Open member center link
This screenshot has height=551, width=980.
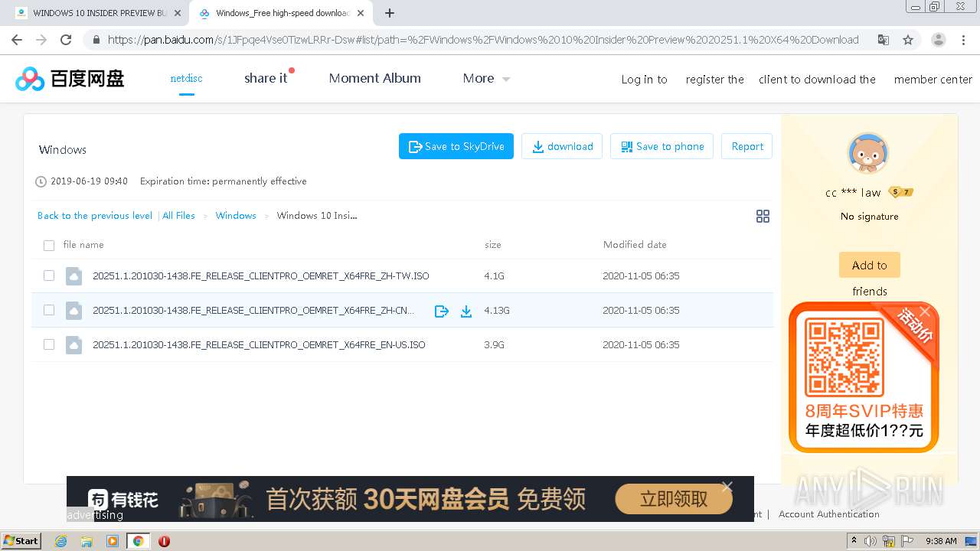tap(933, 79)
